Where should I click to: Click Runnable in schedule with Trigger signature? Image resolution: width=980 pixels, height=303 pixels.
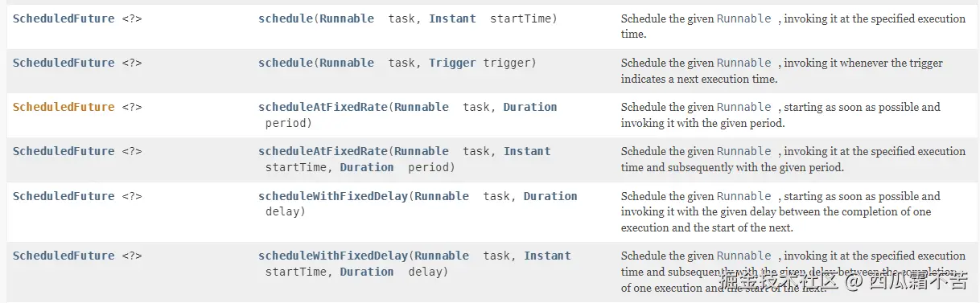pos(347,63)
